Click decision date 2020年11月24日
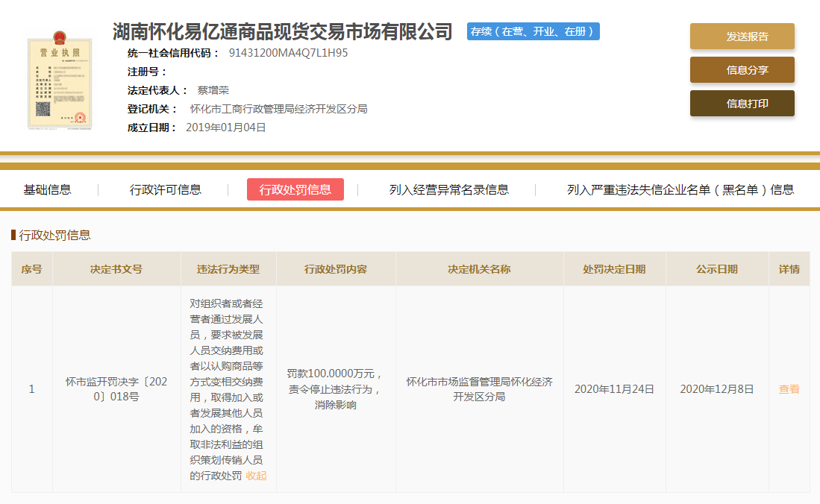The width and height of the screenshot is (820, 504). click(614, 389)
